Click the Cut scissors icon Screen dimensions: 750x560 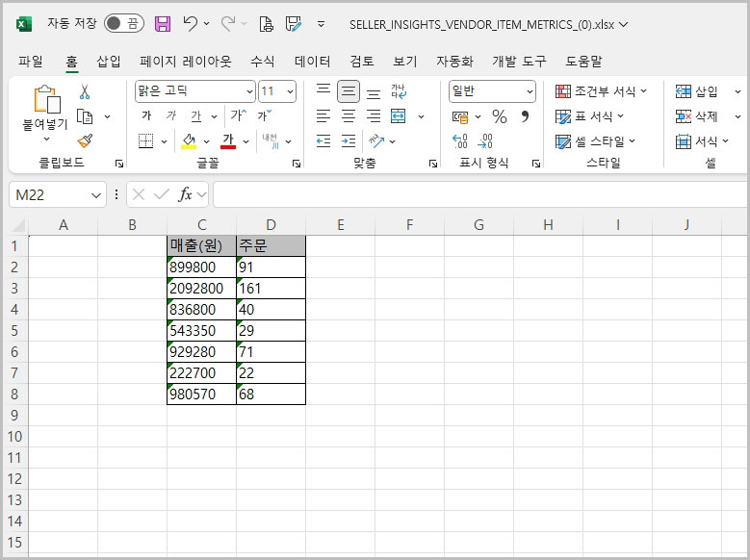(x=85, y=91)
